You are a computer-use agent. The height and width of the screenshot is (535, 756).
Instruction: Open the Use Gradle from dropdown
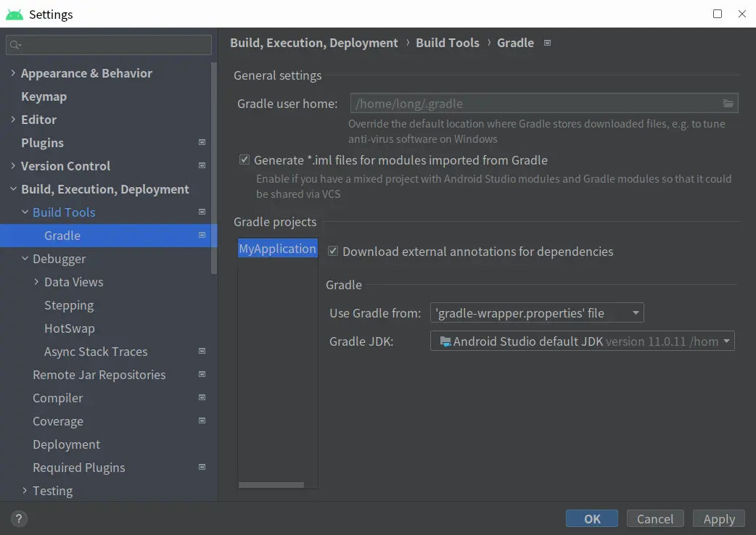tap(537, 313)
